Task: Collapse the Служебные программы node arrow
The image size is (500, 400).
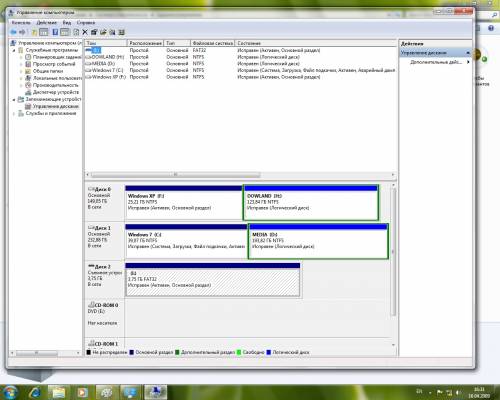Action: coord(14,50)
